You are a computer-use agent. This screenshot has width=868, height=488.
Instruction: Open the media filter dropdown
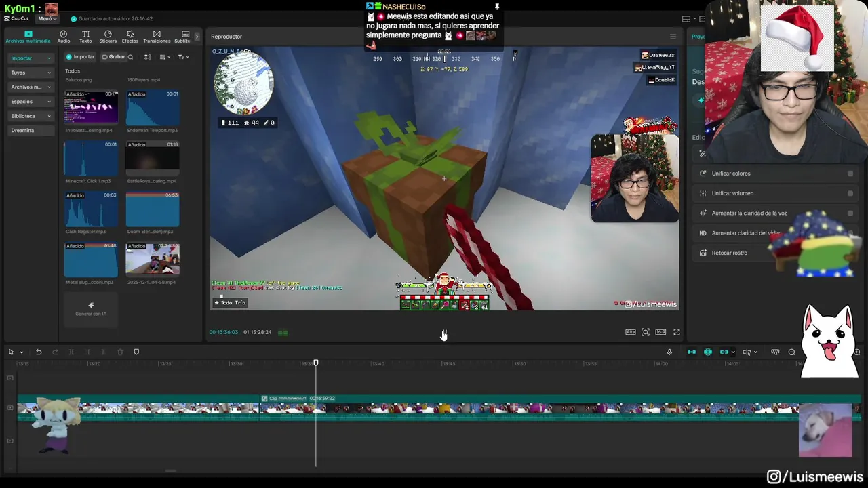click(183, 57)
